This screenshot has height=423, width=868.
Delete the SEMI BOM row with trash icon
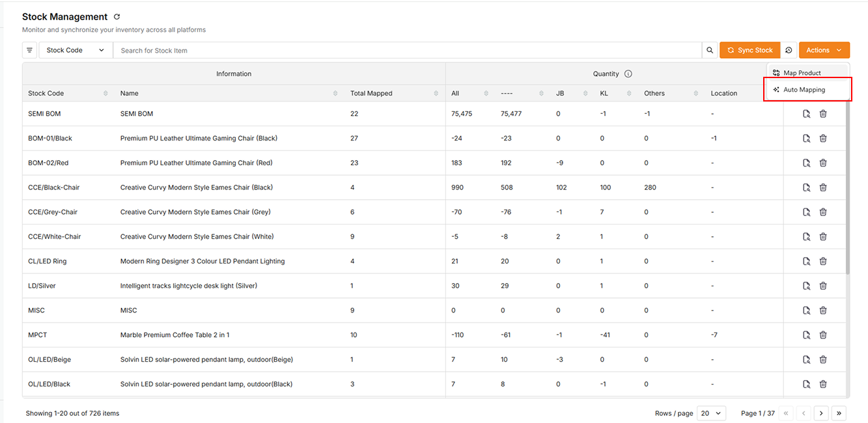click(x=823, y=114)
